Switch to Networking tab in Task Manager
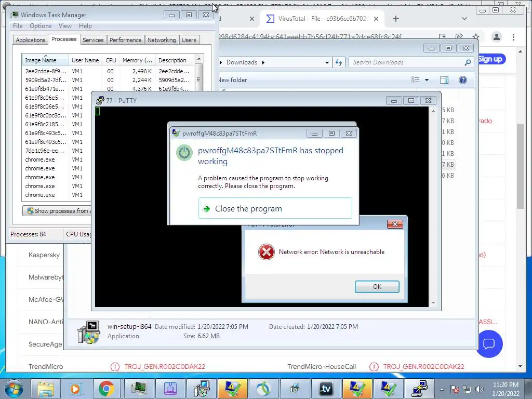This screenshot has height=399, width=532. tap(162, 40)
